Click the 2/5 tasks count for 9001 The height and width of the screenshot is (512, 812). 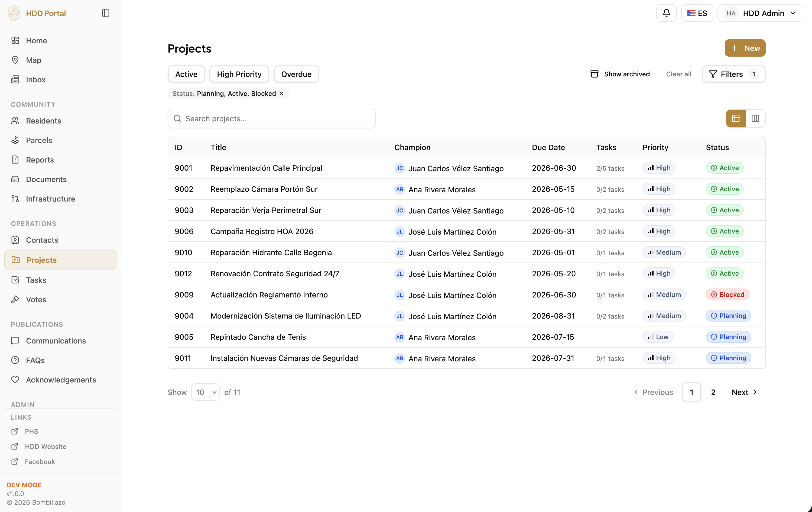coord(610,168)
